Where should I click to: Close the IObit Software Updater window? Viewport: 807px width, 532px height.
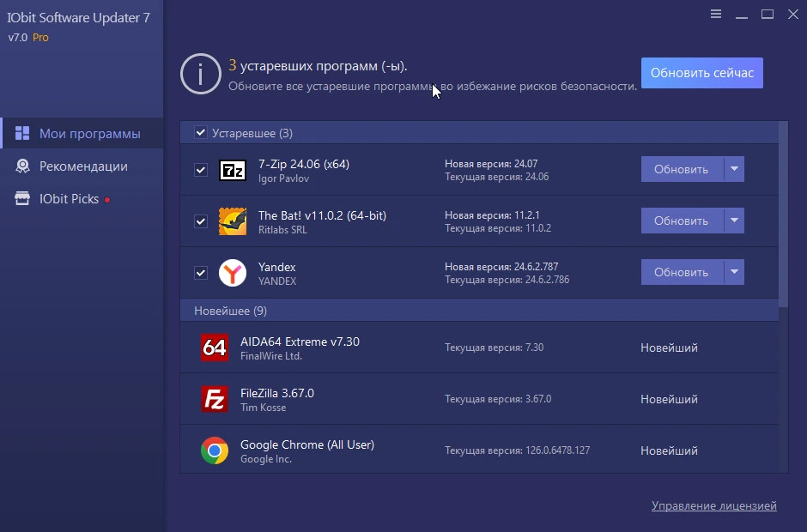793,15
